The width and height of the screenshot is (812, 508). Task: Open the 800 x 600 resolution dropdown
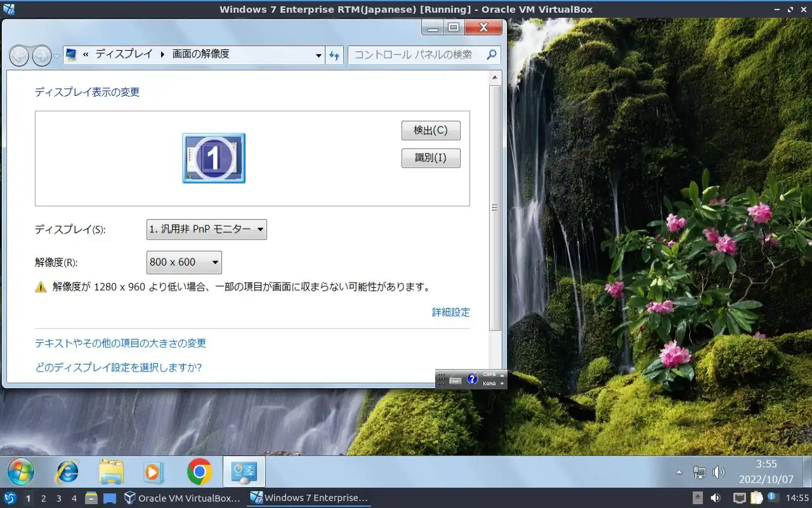point(184,262)
